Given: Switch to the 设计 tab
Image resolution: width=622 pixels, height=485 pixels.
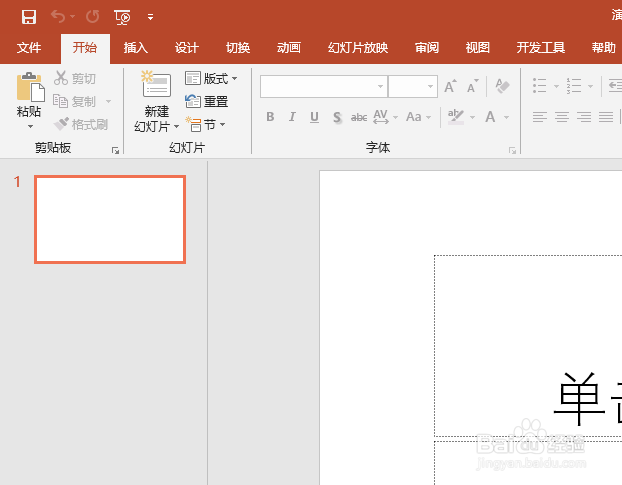Looking at the screenshot, I should (186, 48).
